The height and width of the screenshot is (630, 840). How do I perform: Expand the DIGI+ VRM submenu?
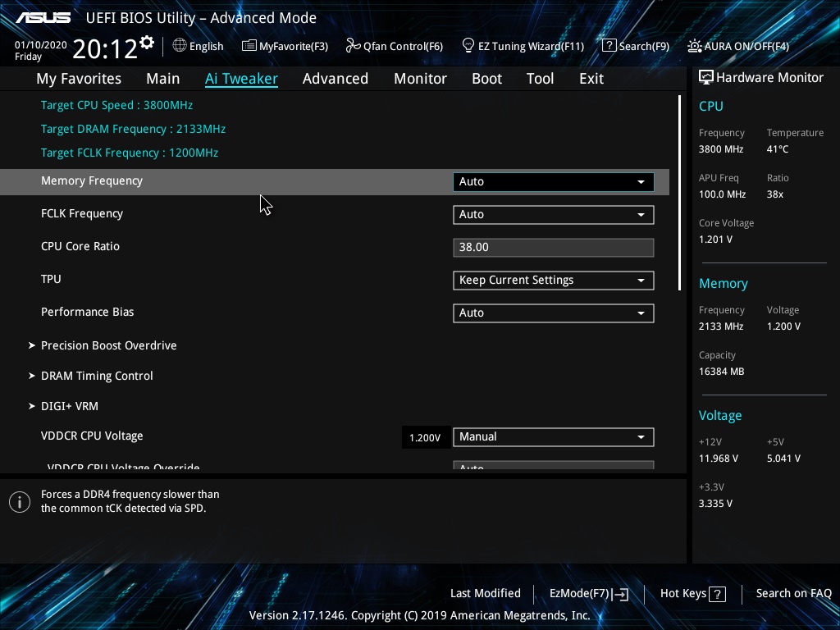(x=69, y=406)
